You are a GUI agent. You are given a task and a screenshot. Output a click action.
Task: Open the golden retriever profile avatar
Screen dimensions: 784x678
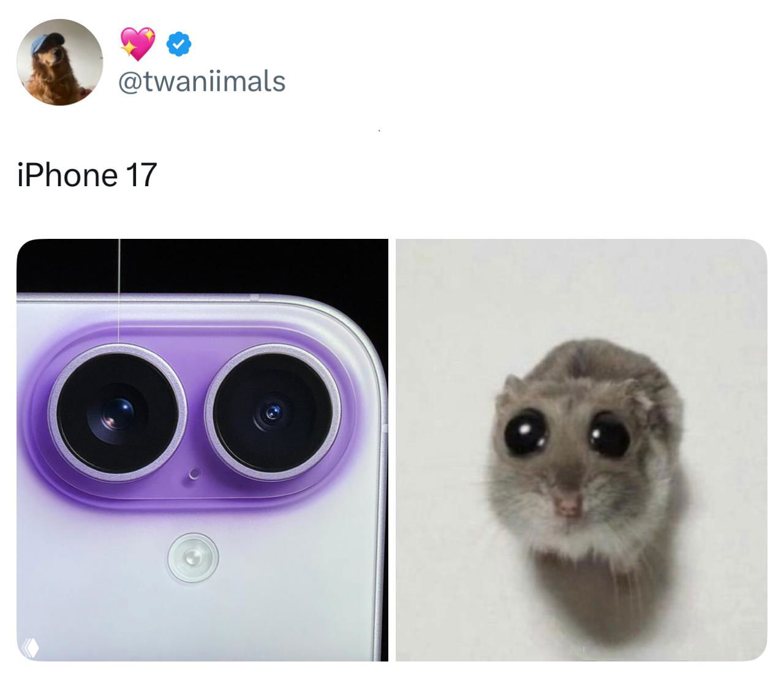tap(60, 62)
